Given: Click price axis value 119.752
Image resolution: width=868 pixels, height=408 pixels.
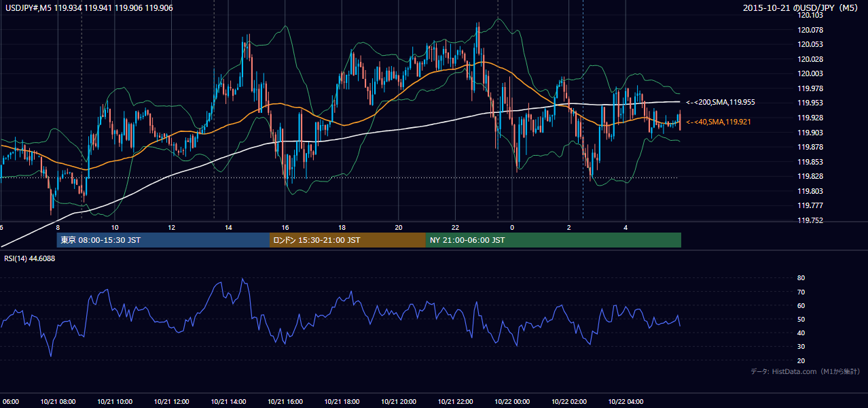Looking at the screenshot, I should [812, 220].
